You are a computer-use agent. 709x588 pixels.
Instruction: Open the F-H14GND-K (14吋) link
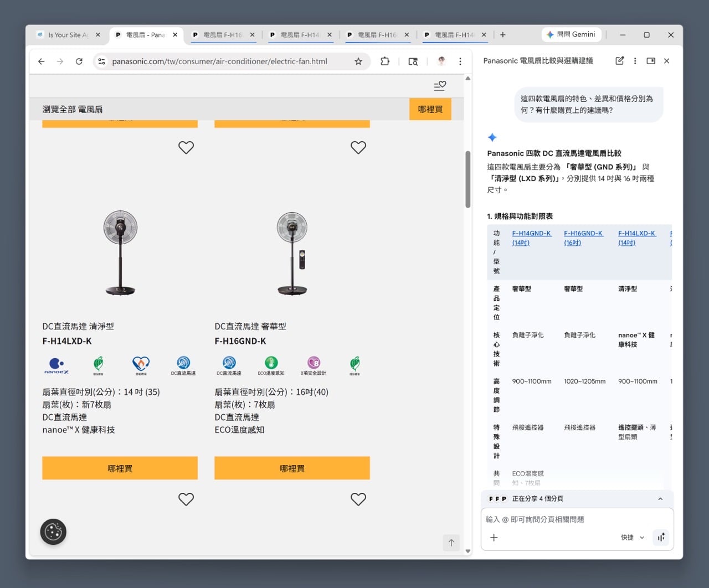coord(531,238)
